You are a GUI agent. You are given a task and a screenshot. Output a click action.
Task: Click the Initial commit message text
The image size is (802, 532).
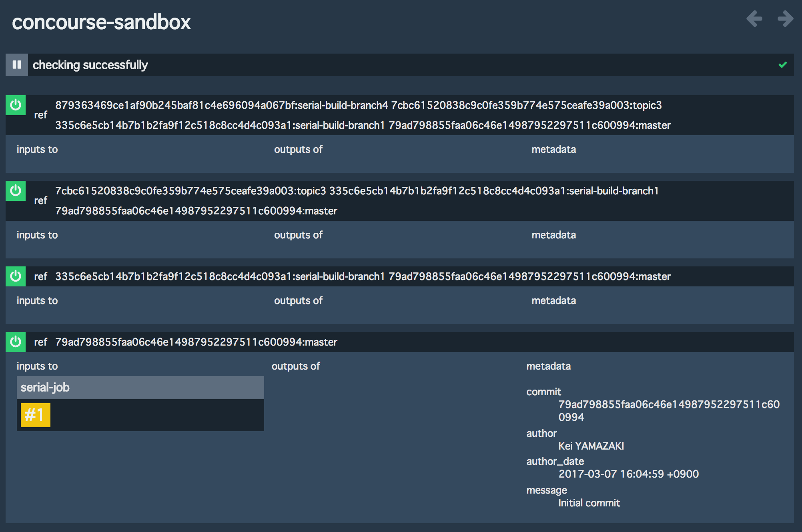pyautogui.click(x=589, y=503)
